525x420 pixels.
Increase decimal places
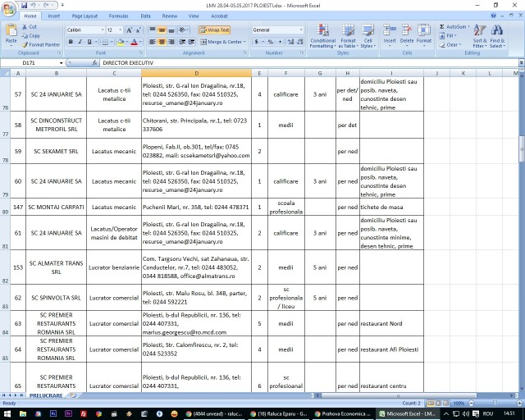click(290, 42)
